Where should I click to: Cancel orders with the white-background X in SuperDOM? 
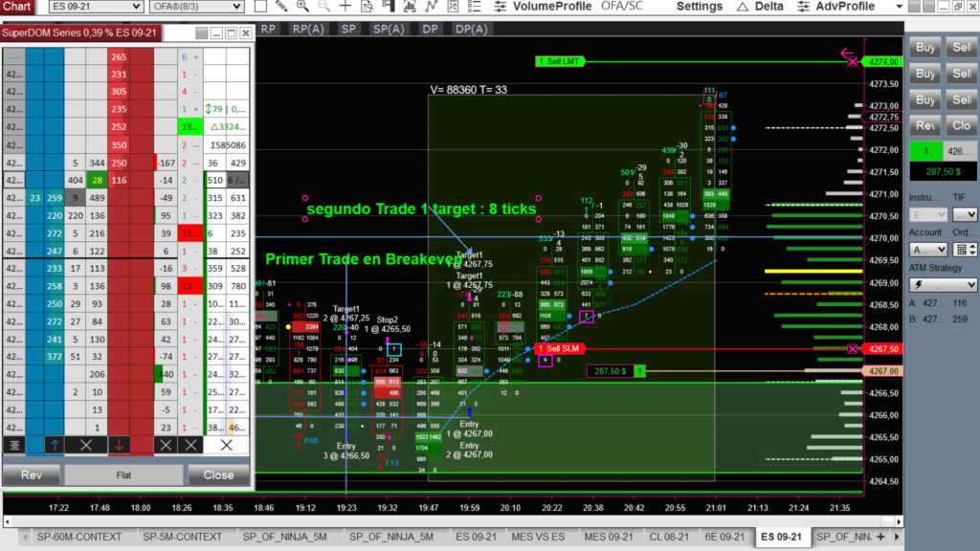[x=226, y=445]
